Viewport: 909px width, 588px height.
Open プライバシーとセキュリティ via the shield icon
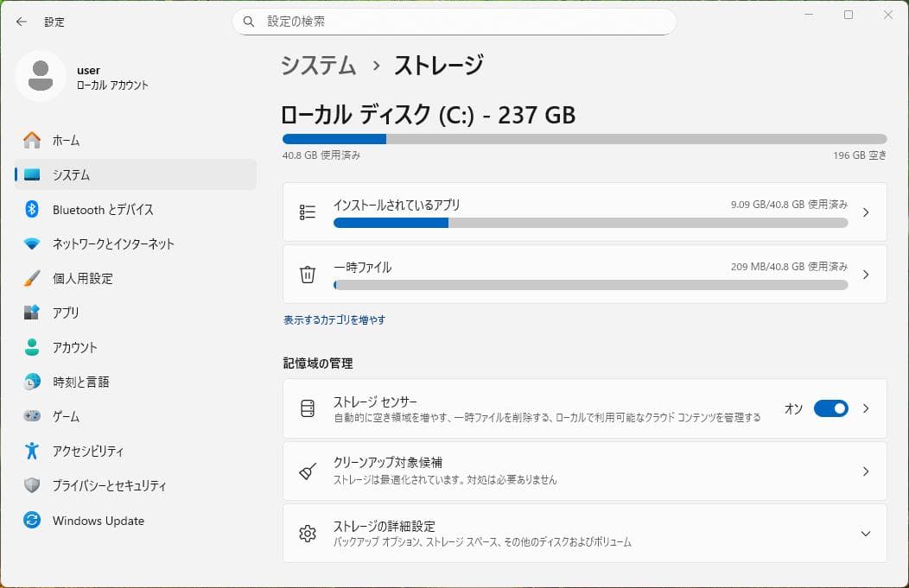32,485
